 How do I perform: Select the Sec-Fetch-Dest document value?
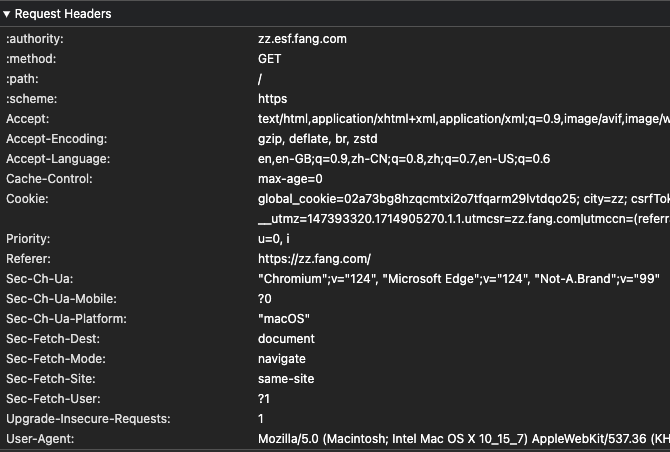[x=285, y=339]
